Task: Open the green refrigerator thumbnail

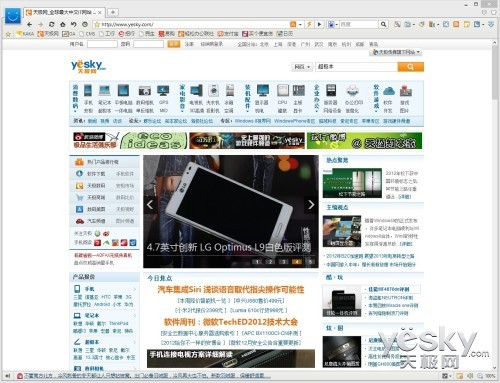Action: click(x=352, y=183)
